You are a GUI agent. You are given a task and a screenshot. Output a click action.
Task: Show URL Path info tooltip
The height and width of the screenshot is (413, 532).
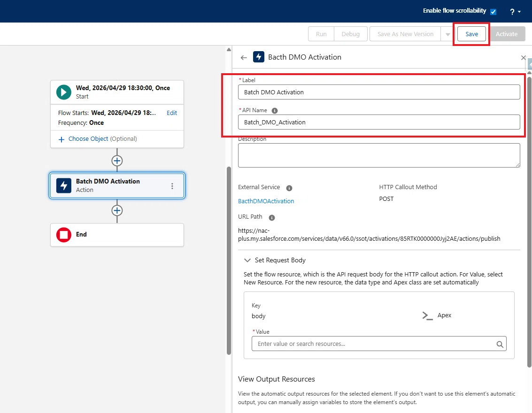click(x=272, y=217)
